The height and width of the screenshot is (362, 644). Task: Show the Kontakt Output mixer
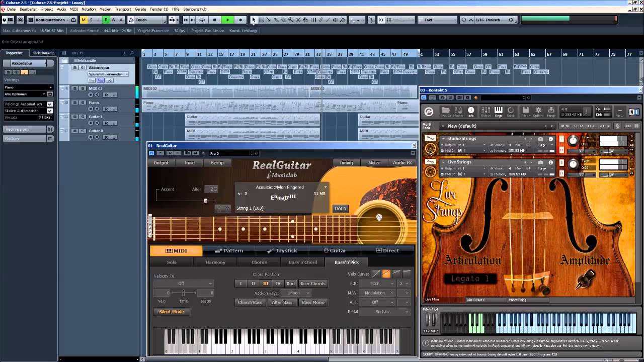coord(486,112)
